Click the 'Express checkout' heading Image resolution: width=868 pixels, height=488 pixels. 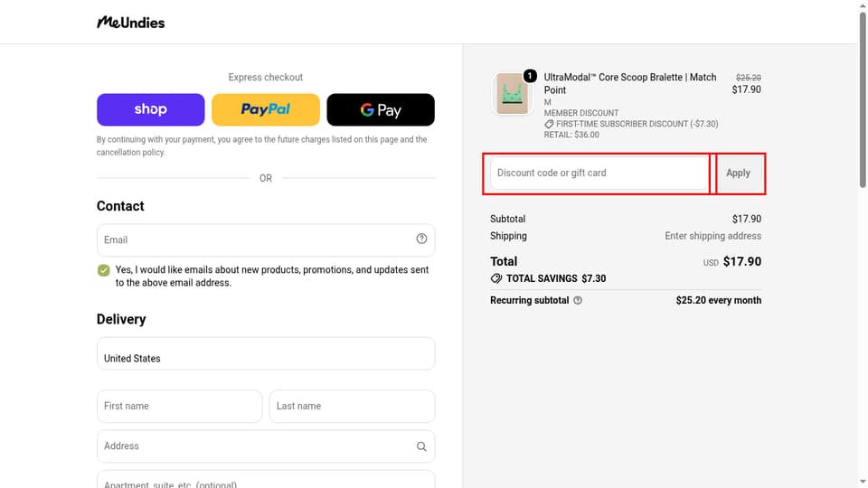266,78
